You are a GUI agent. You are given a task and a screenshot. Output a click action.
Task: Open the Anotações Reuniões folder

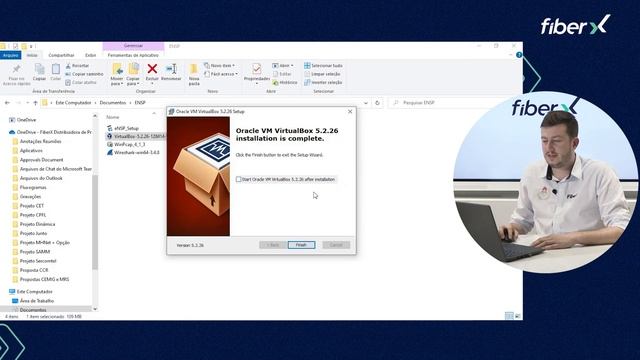tap(37, 141)
